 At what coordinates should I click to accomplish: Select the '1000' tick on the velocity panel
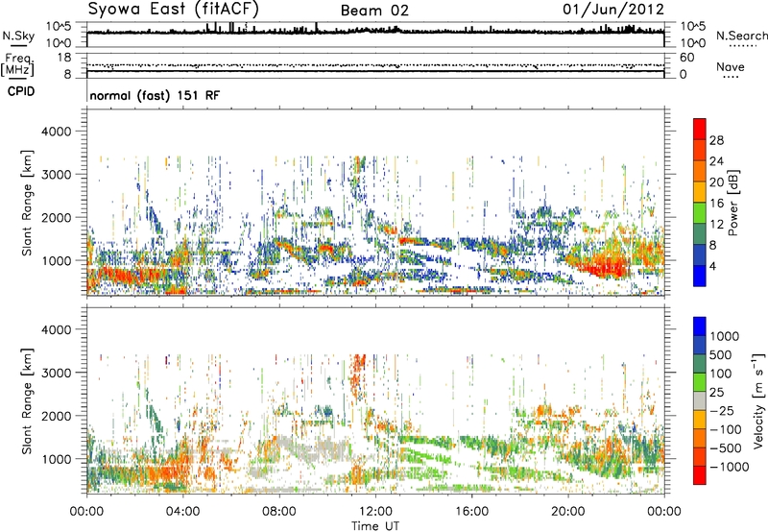[57, 459]
